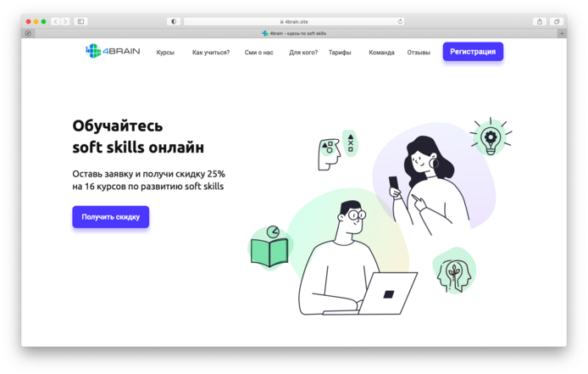Add new tab with plus icon
588x374 pixels.
[x=562, y=33]
